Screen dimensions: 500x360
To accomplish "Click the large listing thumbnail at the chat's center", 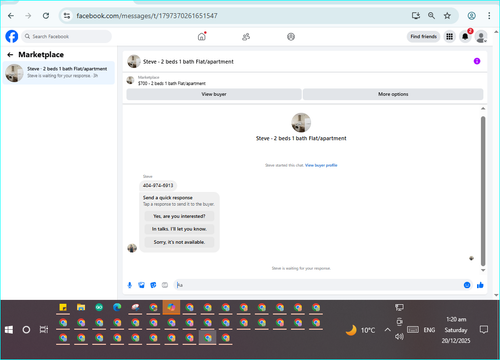I will (x=301, y=122).
